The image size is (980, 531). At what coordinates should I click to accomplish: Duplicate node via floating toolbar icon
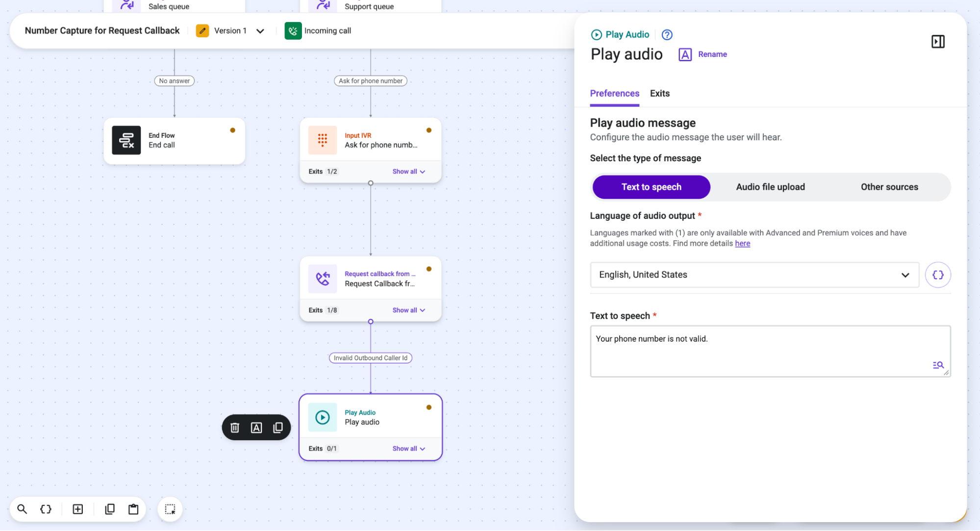coord(278,428)
